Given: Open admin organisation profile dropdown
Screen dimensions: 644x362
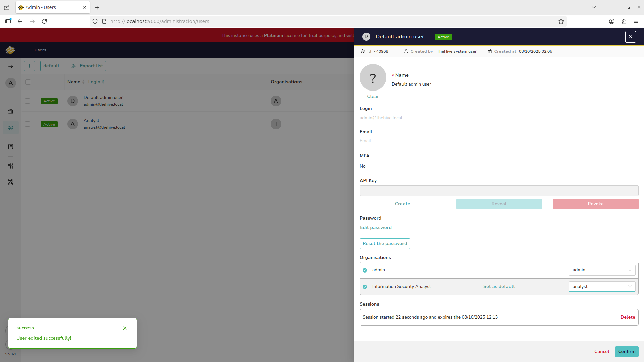Looking at the screenshot, I should tap(602, 270).
